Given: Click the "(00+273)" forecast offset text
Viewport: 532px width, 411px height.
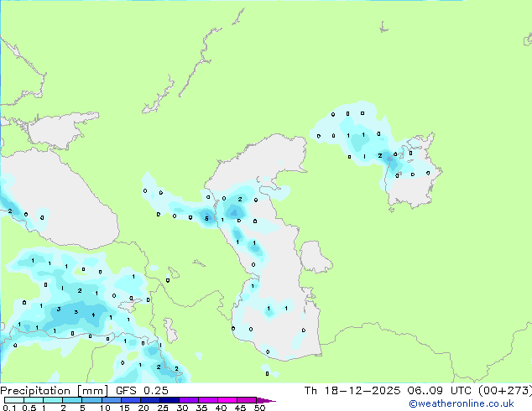Looking at the screenshot, I should [505, 391].
